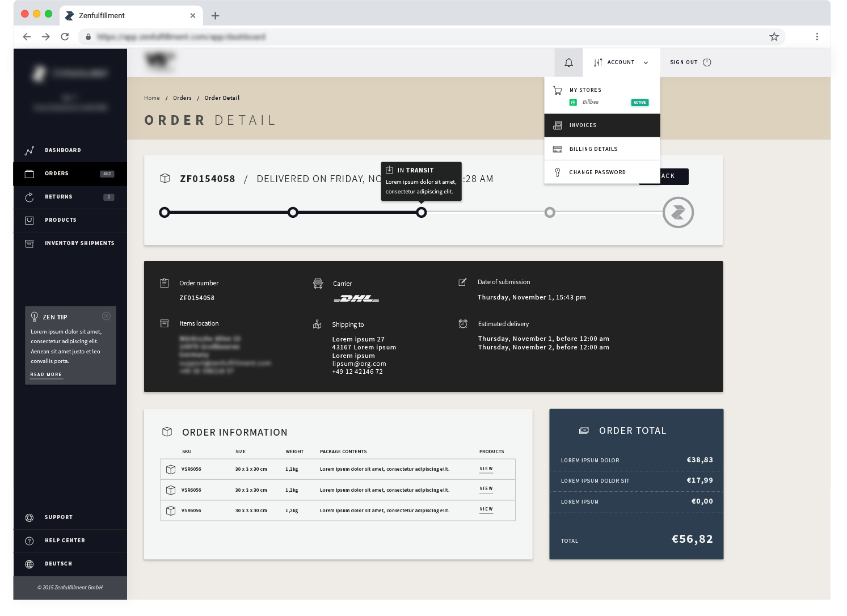Bookmark this page with the star icon
Screen dimensions: 847x616
774,37
